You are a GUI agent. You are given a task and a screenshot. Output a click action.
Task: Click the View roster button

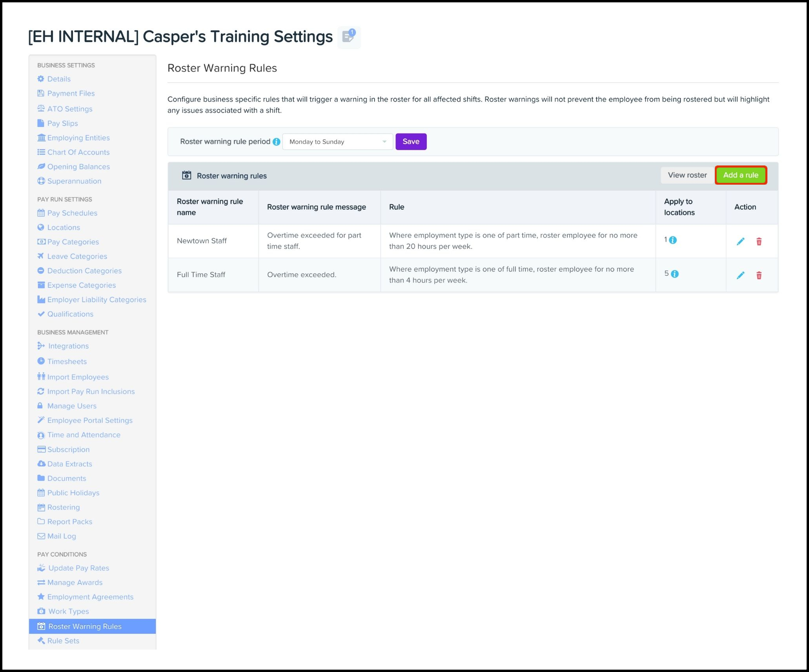(687, 175)
